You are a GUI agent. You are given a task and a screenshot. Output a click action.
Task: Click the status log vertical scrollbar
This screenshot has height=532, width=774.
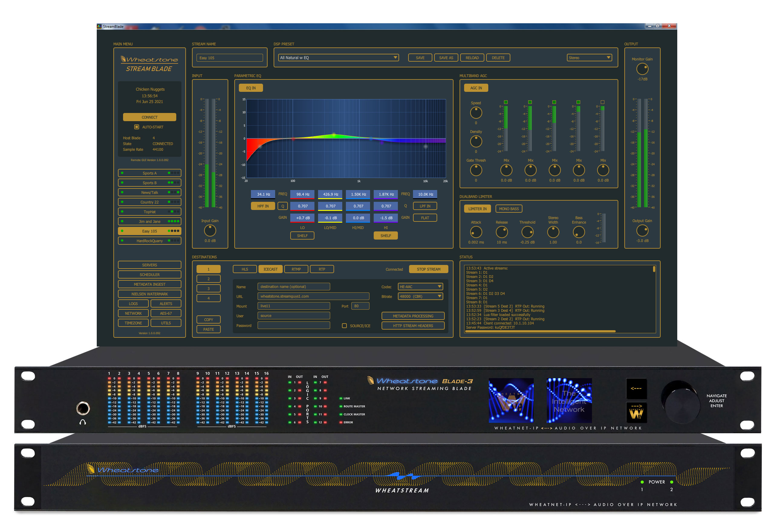pyautogui.click(x=654, y=269)
